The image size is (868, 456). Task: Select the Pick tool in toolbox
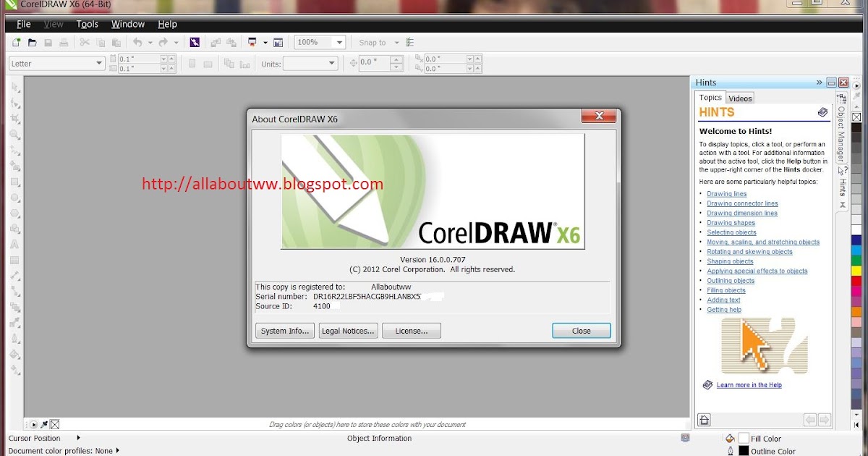click(x=14, y=87)
